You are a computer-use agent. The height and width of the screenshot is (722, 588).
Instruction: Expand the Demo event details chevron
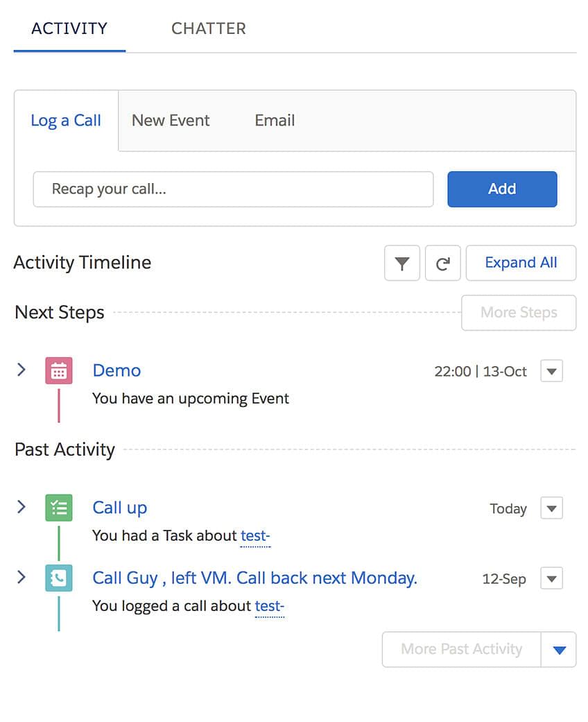click(x=21, y=370)
